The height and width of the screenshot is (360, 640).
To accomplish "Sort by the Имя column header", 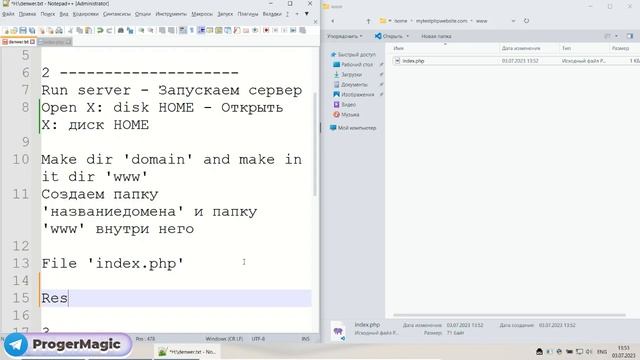I will tap(398, 48).
